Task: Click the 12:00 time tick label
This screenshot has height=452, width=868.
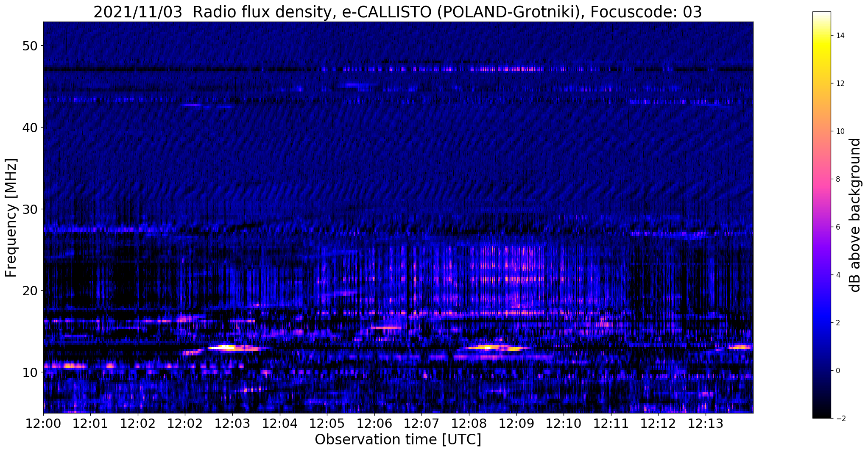Action: [x=43, y=423]
